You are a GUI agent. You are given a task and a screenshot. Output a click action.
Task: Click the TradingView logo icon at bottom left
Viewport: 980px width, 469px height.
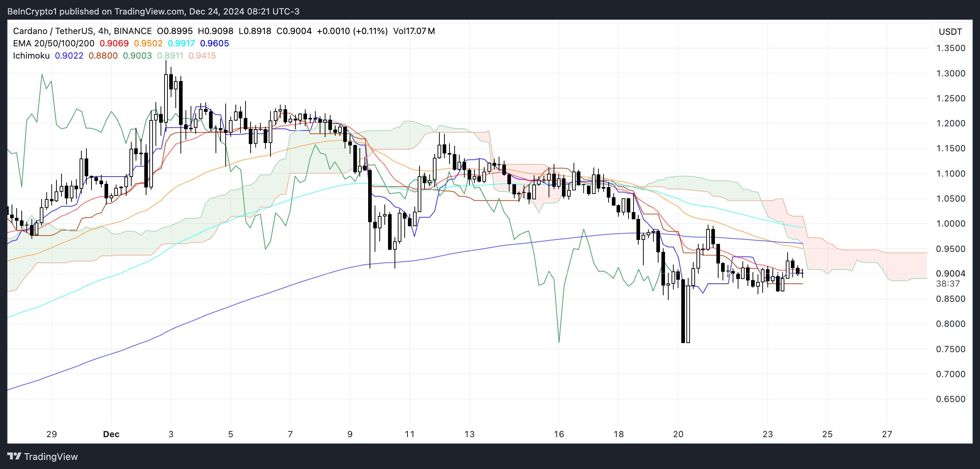(14, 456)
